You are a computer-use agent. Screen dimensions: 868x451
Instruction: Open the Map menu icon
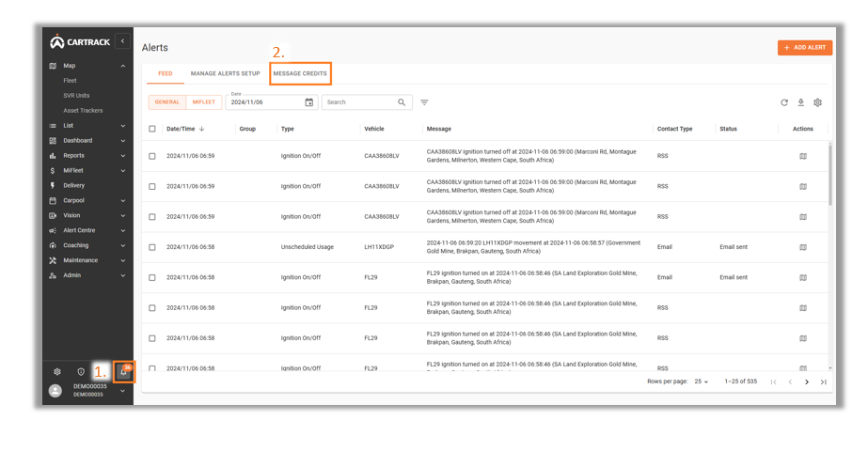coord(53,66)
